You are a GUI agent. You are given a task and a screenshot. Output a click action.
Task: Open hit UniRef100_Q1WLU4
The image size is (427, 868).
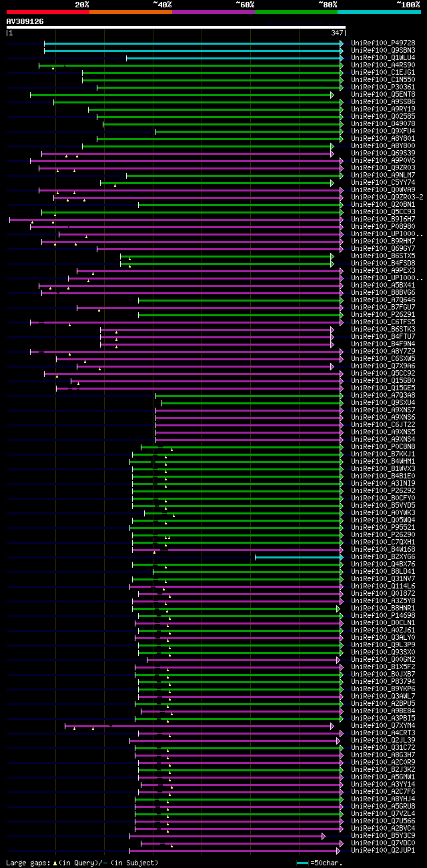pyautogui.click(x=383, y=58)
